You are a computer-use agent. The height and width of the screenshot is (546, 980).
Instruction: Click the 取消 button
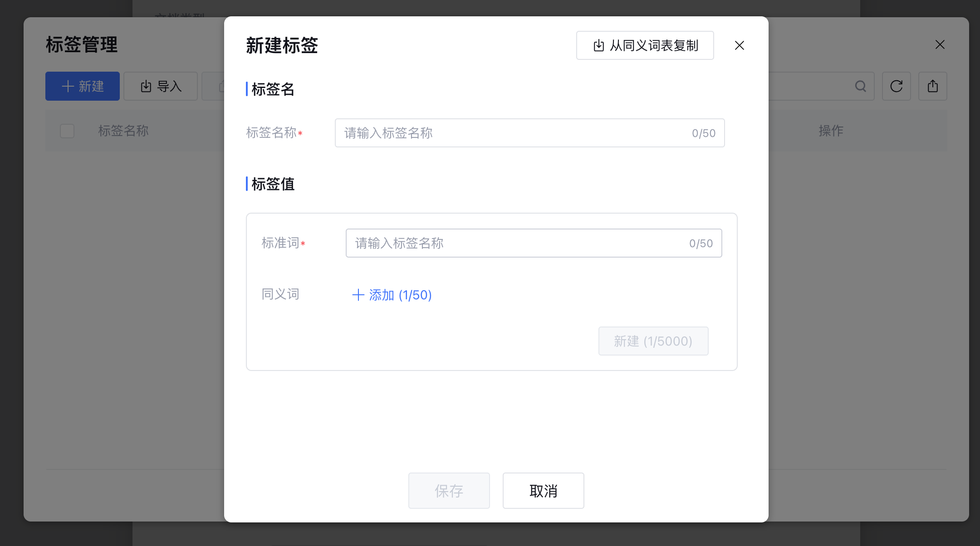pyautogui.click(x=543, y=491)
